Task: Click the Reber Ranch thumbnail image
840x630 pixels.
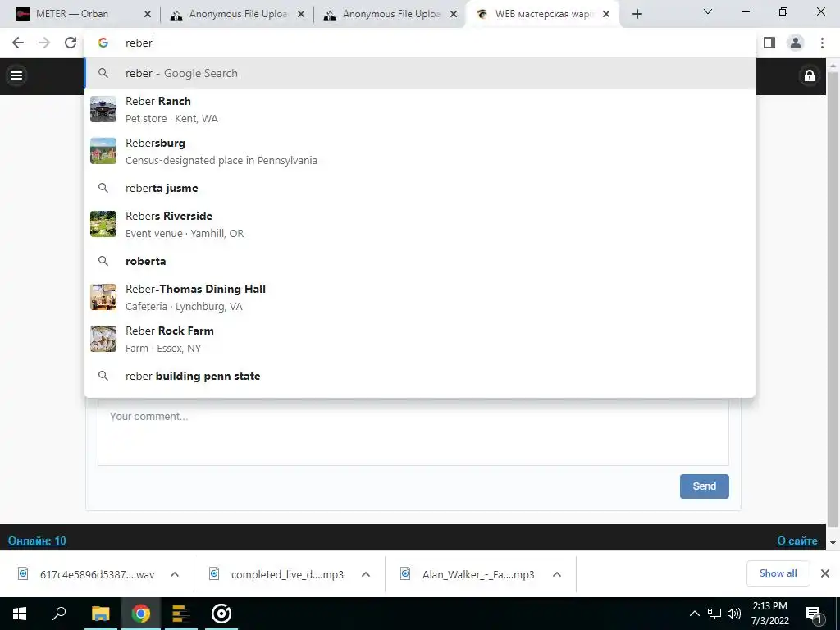Action: (103, 109)
